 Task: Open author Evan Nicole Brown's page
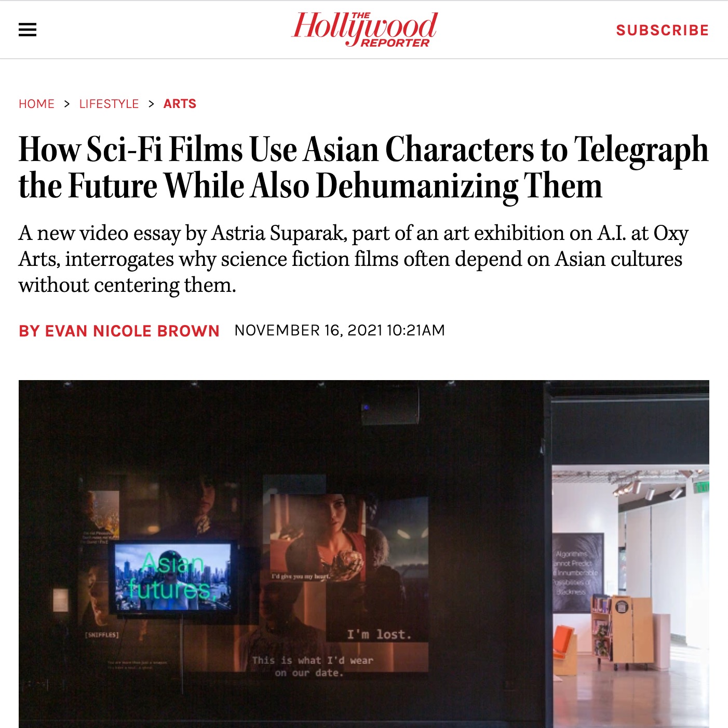click(x=119, y=331)
